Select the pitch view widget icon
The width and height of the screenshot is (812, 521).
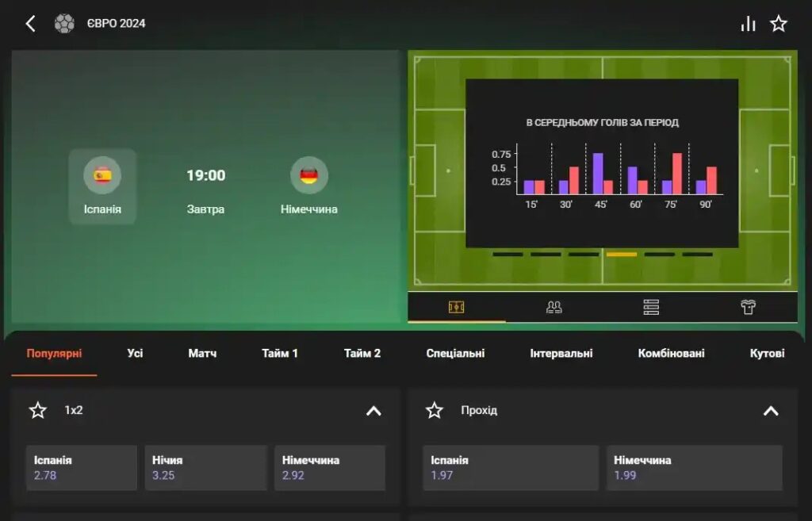click(x=456, y=307)
